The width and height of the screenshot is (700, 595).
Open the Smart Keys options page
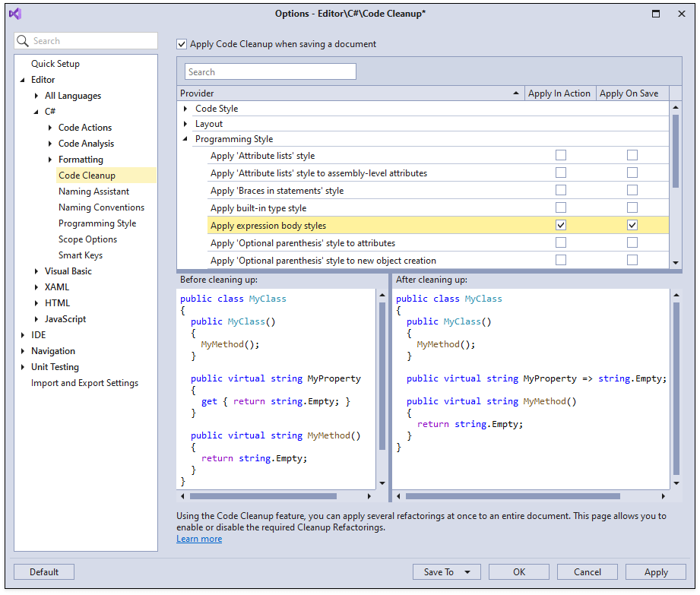pyautogui.click(x=81, y=255)
